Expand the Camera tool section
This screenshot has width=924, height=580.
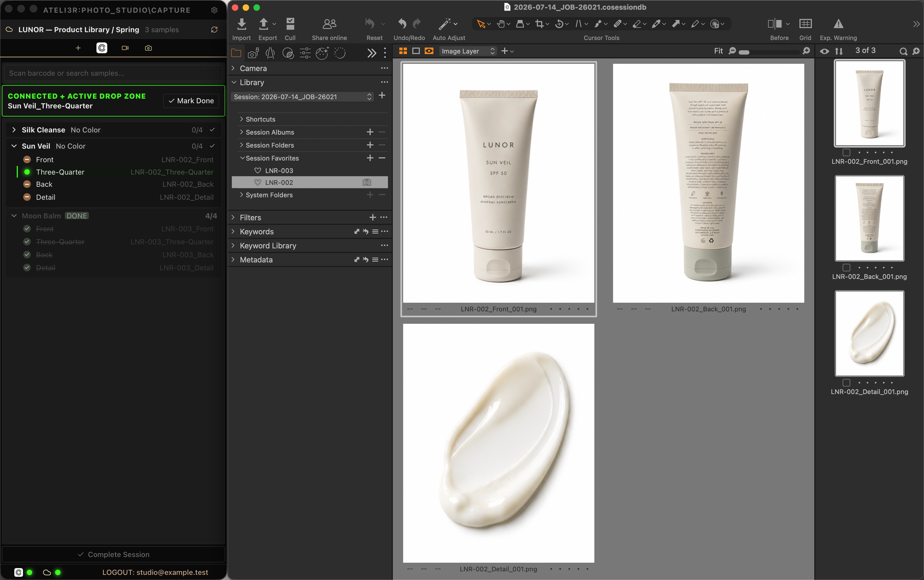[233, 68]
